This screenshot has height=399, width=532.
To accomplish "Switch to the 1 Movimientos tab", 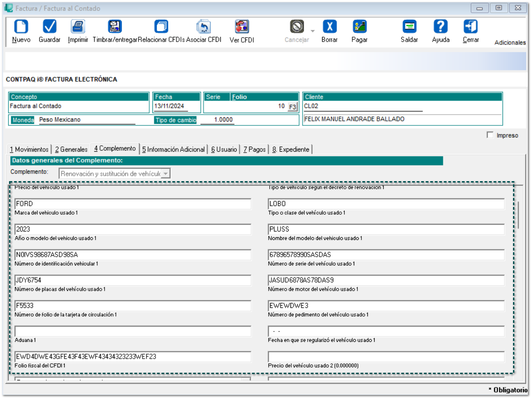I will point(29,149).
